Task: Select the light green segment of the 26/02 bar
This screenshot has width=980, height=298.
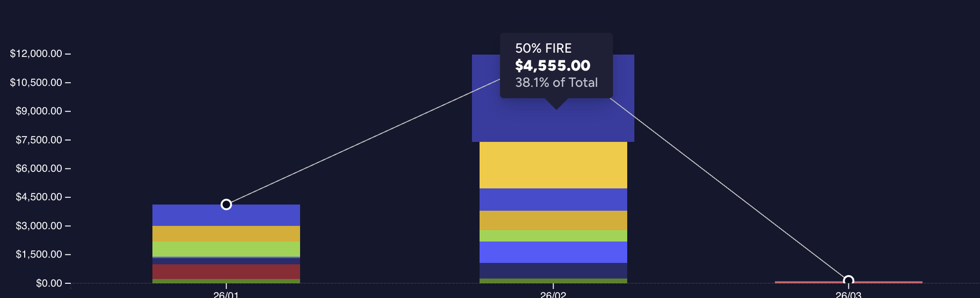Action: click(553, 236)
